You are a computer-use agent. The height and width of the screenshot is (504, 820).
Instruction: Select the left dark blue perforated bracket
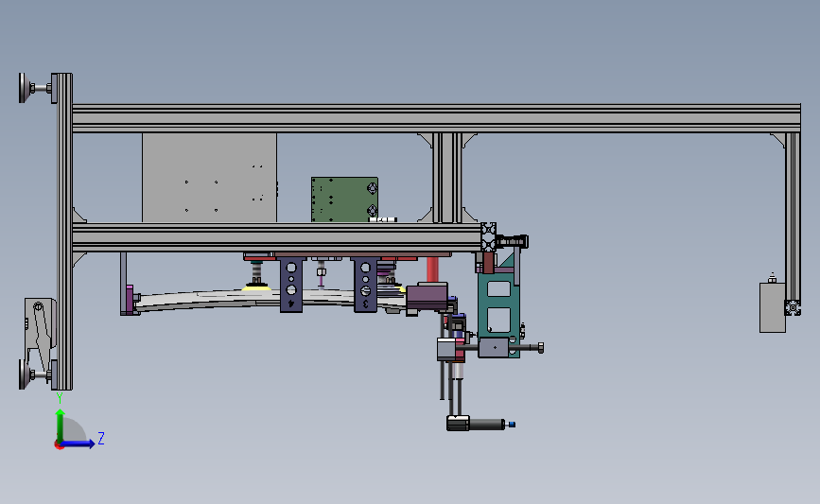click(291, 285)
